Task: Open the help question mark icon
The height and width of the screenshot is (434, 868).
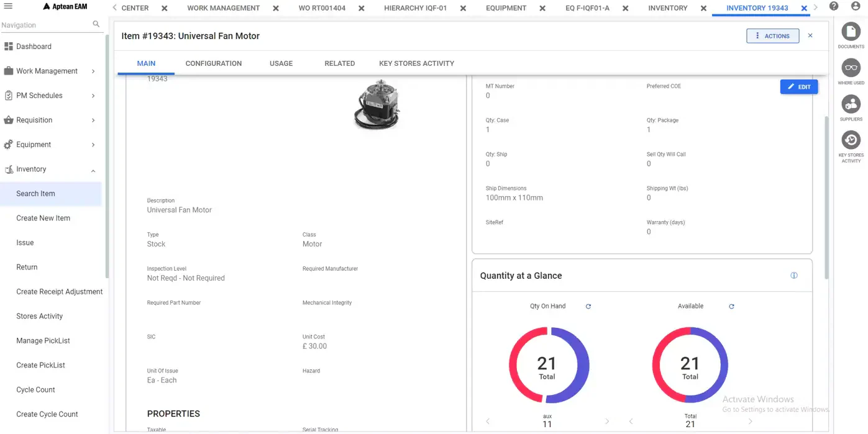Action: pyautogui.click(x=834, y=6)
